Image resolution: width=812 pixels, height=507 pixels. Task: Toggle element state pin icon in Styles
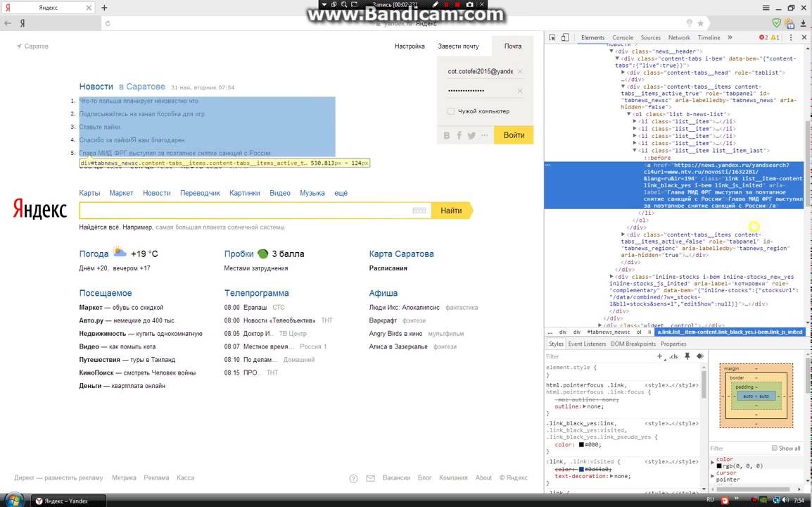click(687, 356)
